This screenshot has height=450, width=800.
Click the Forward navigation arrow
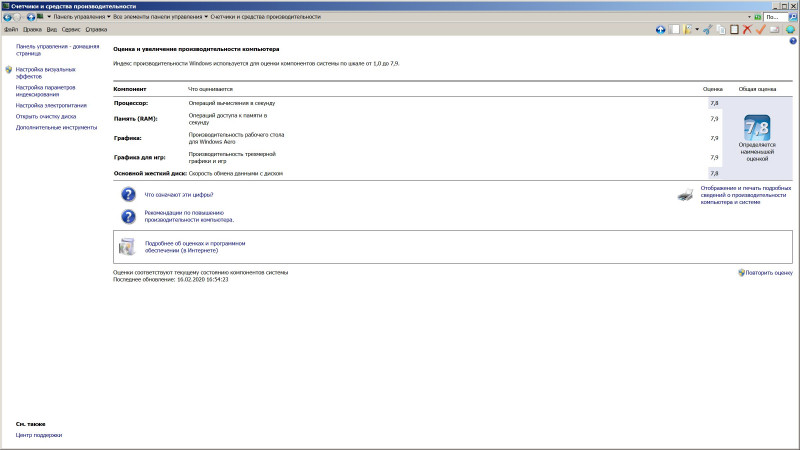[17, 17]
